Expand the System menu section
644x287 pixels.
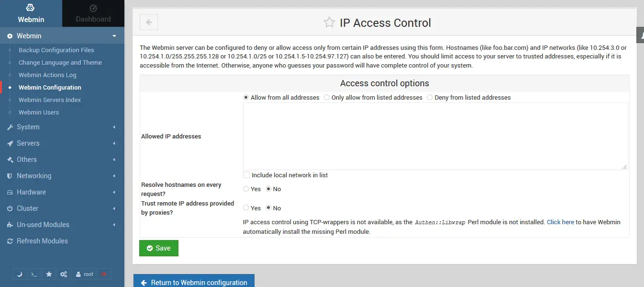(62, 127)
